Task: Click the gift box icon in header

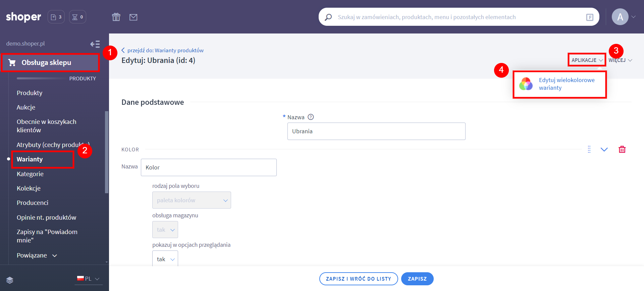Action: pyautogui.click(x=116, y=17)
